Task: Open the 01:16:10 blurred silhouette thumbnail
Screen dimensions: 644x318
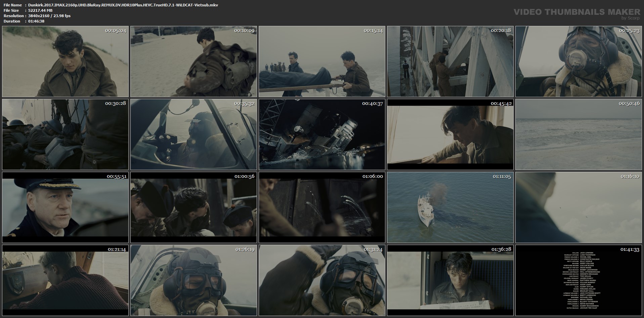Action: [x=579, y=207]
